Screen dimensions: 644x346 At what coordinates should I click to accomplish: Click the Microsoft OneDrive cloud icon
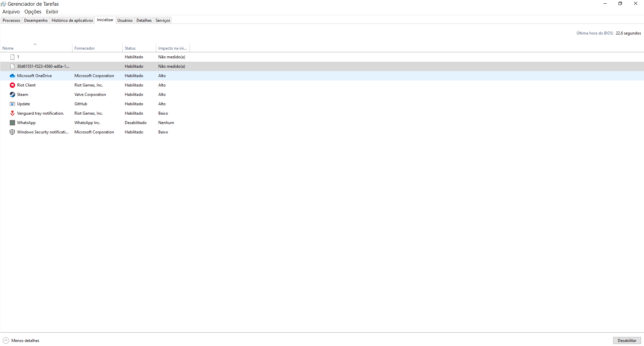(x=12, y=76)
